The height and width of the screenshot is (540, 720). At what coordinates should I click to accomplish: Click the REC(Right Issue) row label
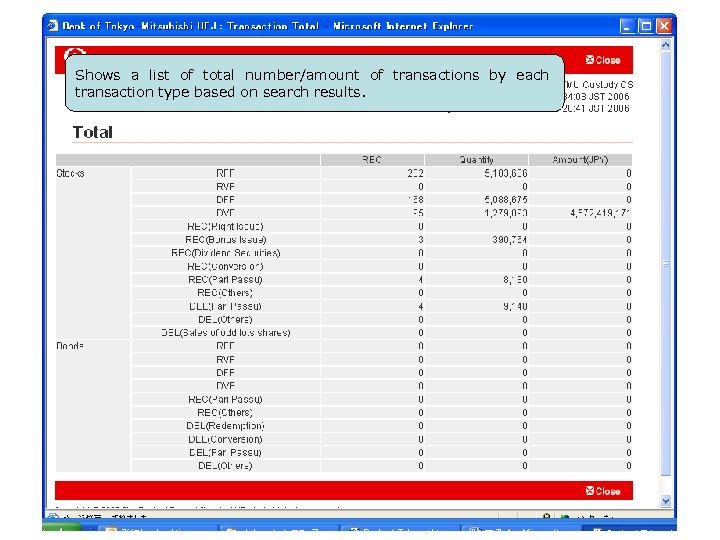(x=225, y=226)
